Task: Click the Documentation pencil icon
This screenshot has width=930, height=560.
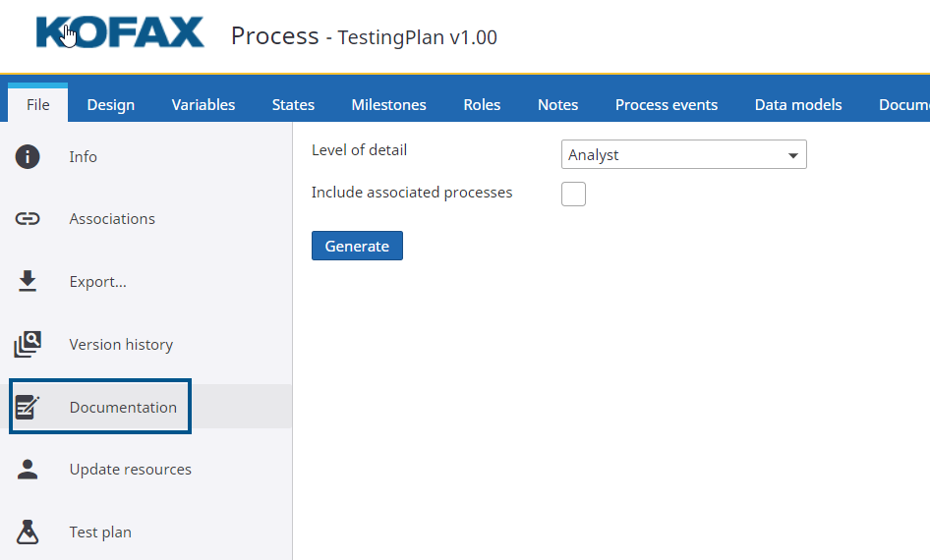Action: (x=28, y=407)
